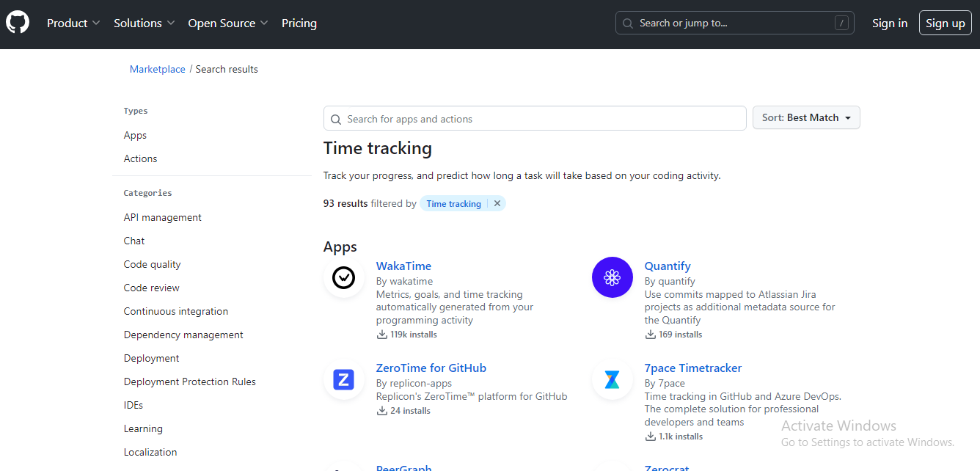Select the Deployment category
This screenshot has width=980, height=471.
tap(151, 358)
